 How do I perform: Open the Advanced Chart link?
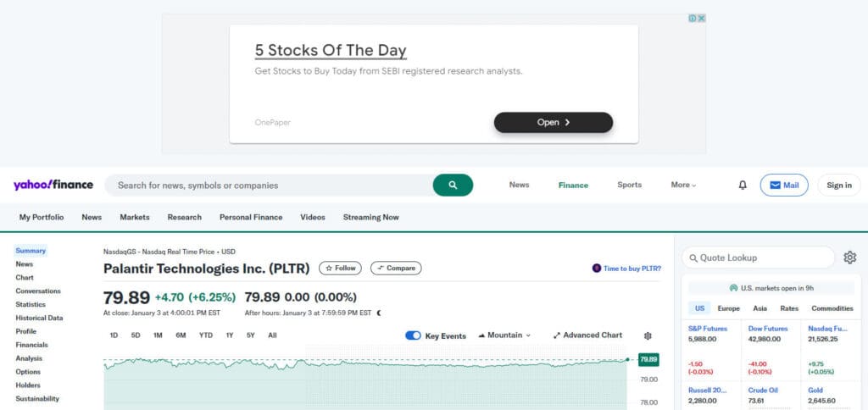[x=588, y=335]
